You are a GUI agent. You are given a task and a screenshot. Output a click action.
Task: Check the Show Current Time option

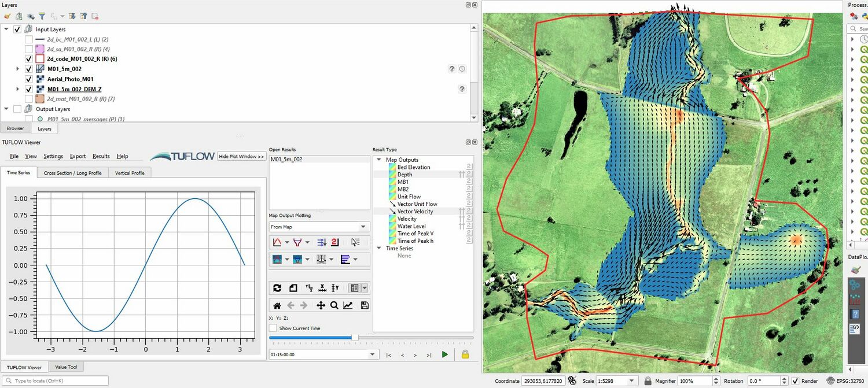coord(272,328)
